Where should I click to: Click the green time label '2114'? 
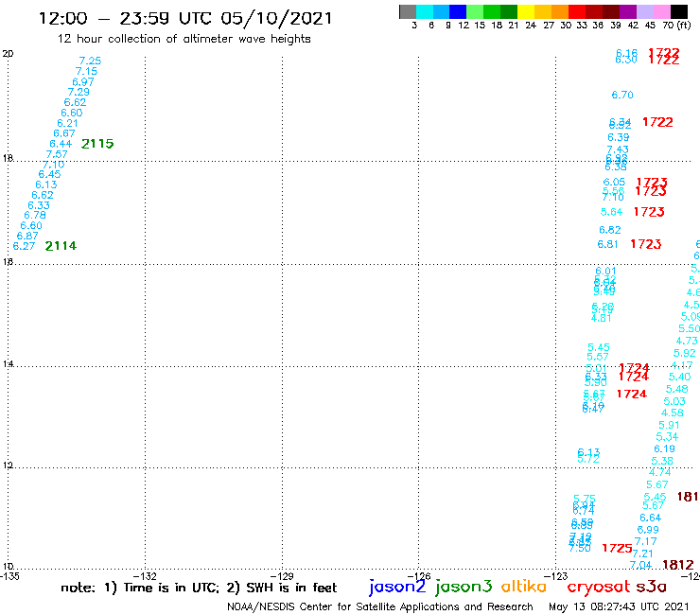[61, 246]
